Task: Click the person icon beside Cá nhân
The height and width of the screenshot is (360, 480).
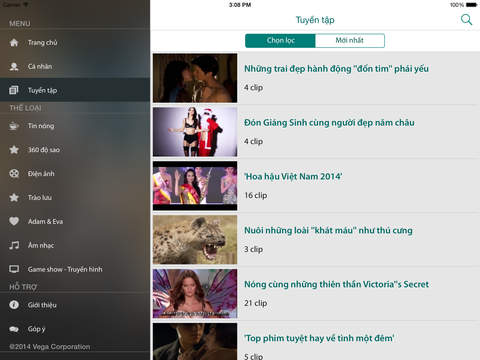Action: (x=14, y=66)
